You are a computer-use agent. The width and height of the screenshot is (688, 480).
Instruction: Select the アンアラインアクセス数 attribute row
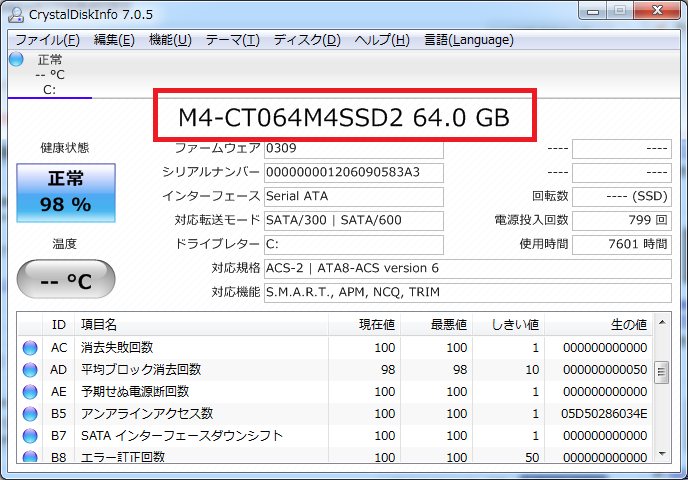(335, 413)
